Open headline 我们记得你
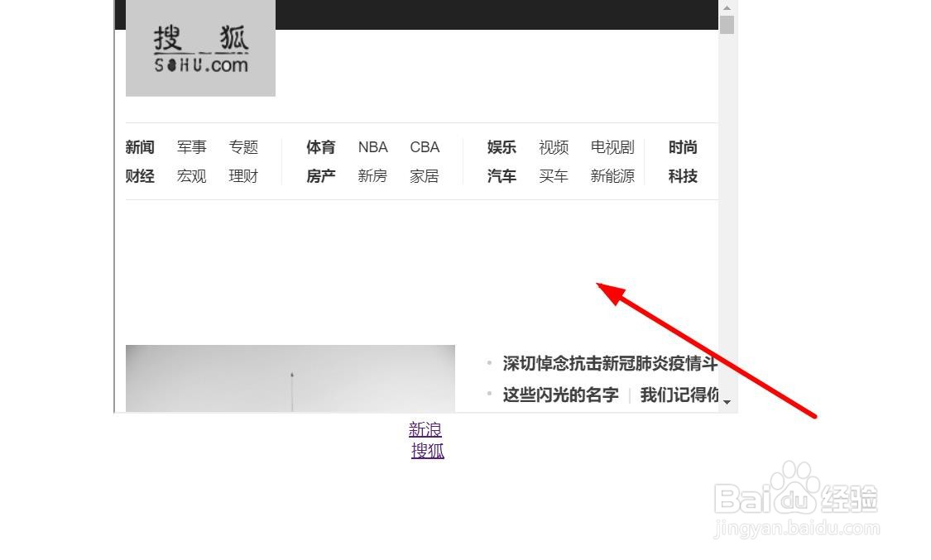 (679, 395)
